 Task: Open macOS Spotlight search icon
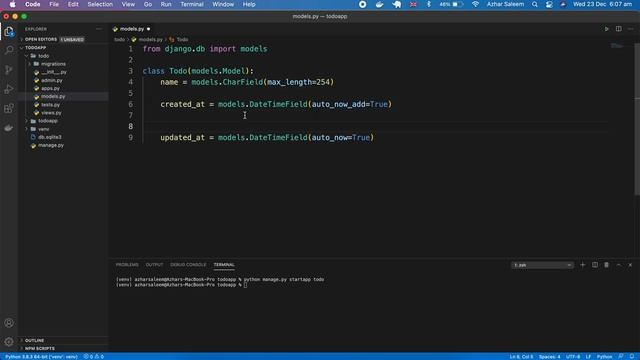[x=535, y=4]
